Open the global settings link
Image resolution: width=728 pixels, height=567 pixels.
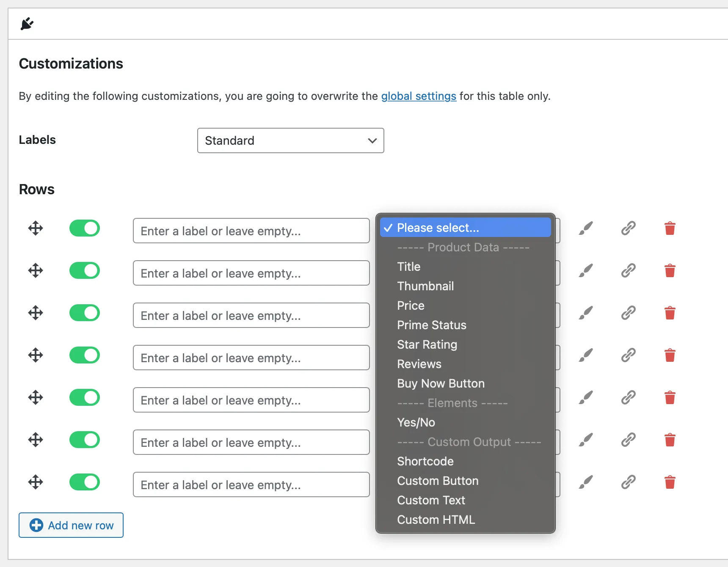(x=419, y=96)
